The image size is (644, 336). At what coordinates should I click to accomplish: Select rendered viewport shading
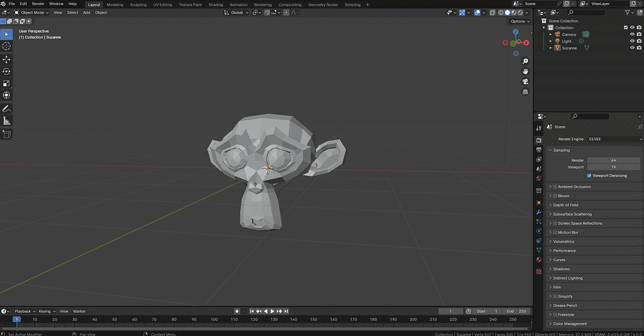520,13
